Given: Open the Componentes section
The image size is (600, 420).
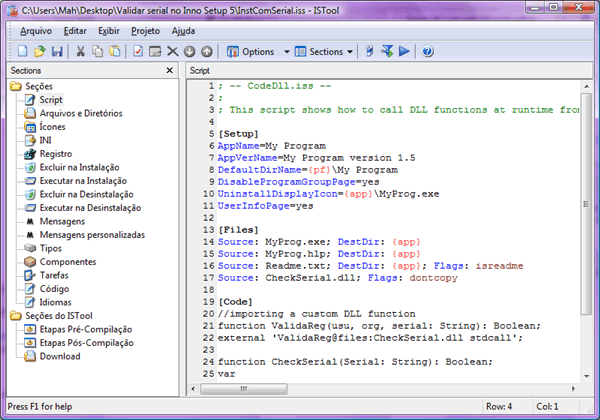Looking at the screenshot, I should (68, 262).
